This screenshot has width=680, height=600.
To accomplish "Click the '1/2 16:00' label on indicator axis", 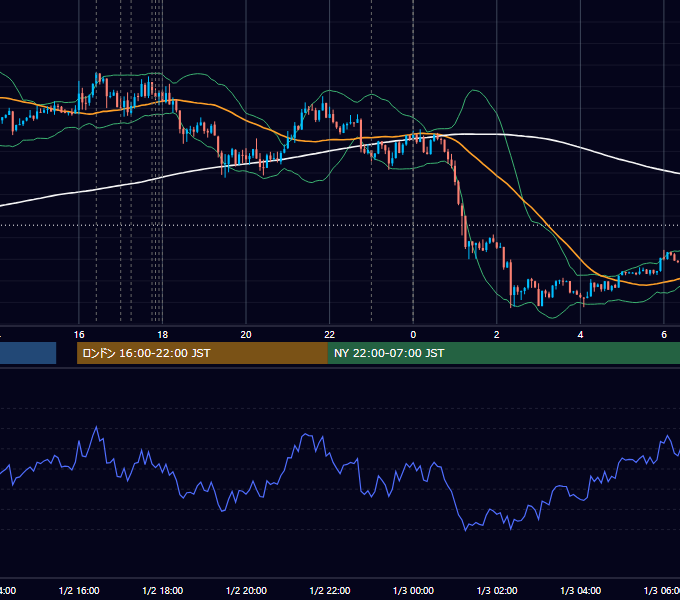I will [x=79, y=591].
